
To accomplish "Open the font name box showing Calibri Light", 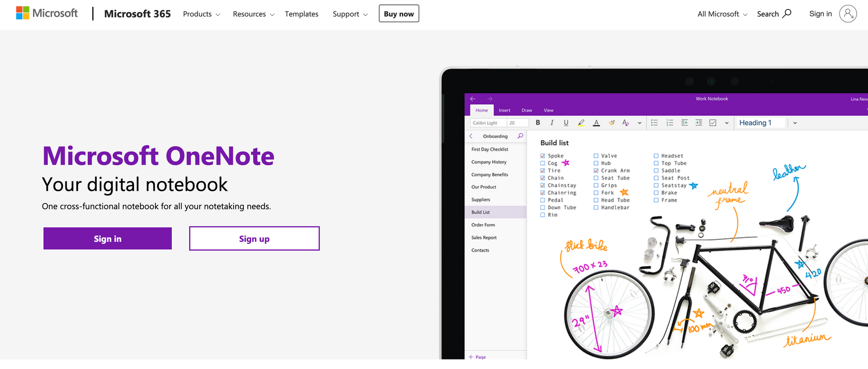I will point(488,123).
